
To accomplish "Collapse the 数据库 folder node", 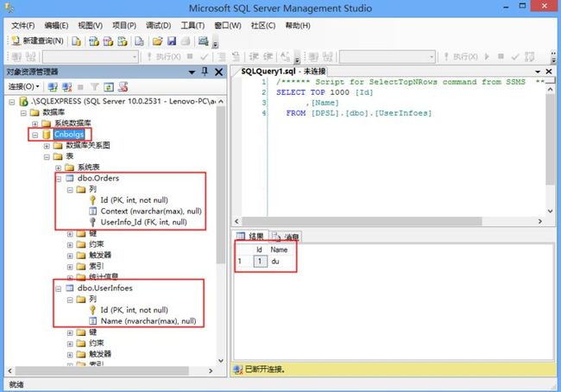I will tap(23, 113).
